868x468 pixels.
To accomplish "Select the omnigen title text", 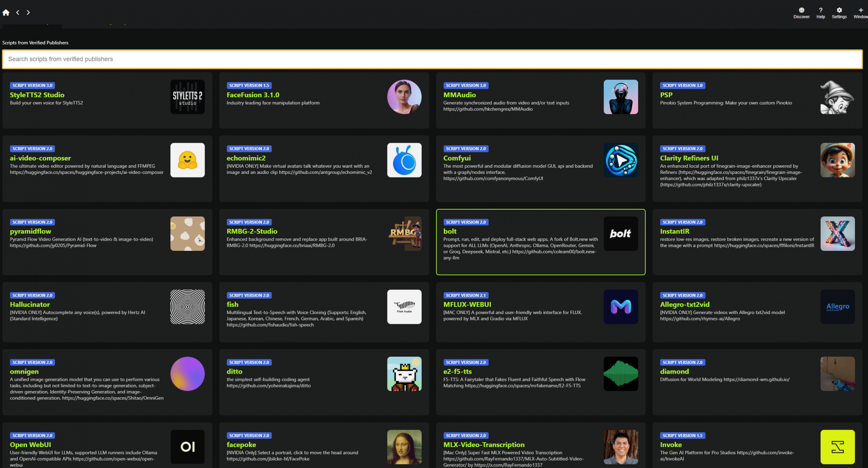I will coord(24,372).
